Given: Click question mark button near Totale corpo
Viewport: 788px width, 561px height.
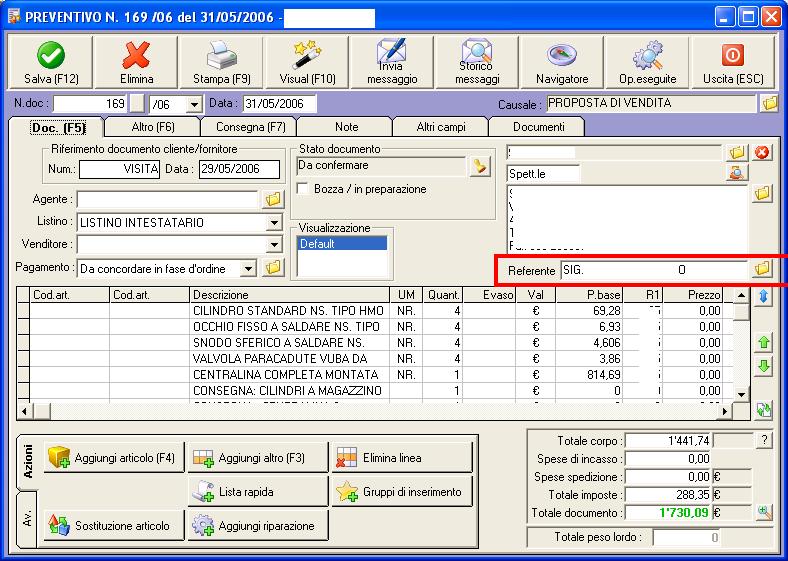Looking at the screenshot, I should coord(764,440).
